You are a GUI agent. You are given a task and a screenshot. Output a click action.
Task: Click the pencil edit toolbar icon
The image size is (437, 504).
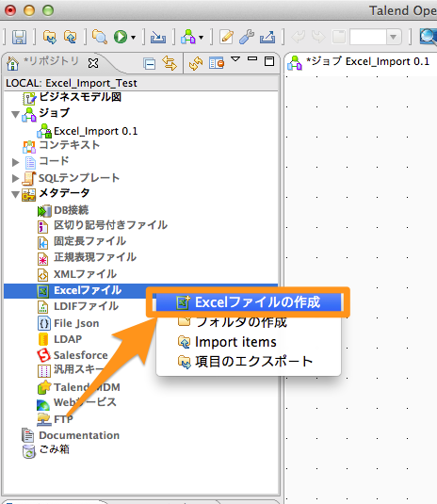point(227,37)
